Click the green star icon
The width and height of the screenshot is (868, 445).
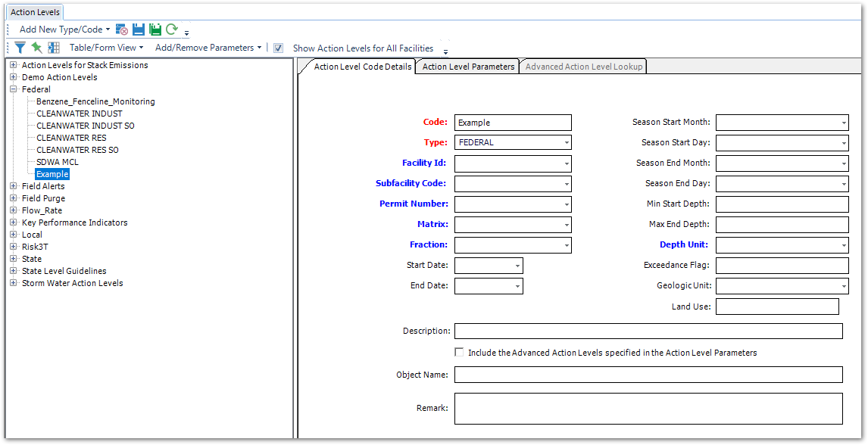tap(36, 47)
